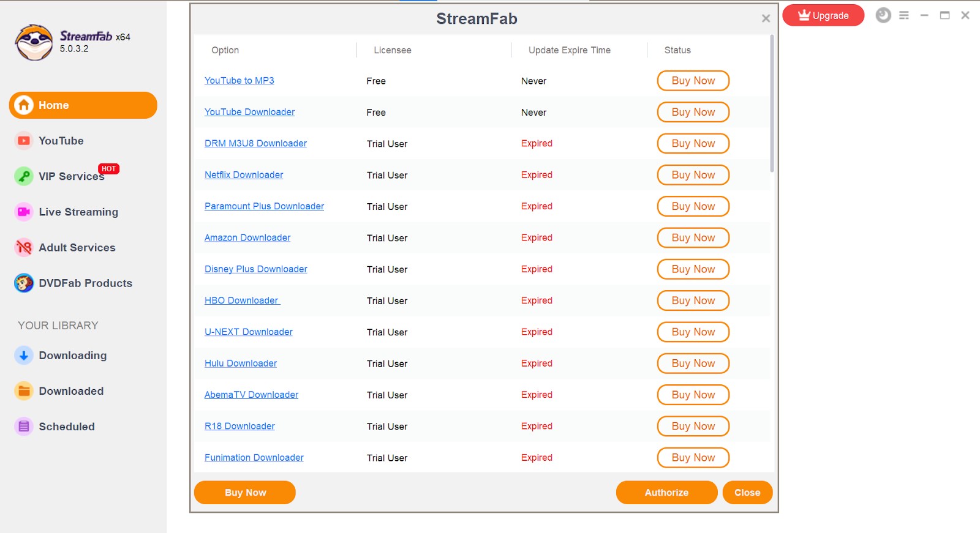Click the Status column header
The width and height of the screenshot is (980, 533).
pyautogui.click(x=677, y=50)
